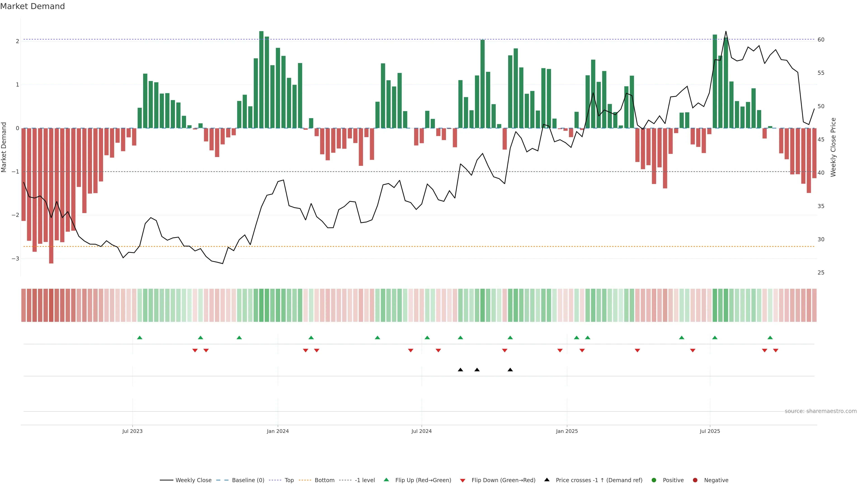This screenshot has width=868, height=488.
Task: Click the Market Demand chart title
Action: [32, 6]
